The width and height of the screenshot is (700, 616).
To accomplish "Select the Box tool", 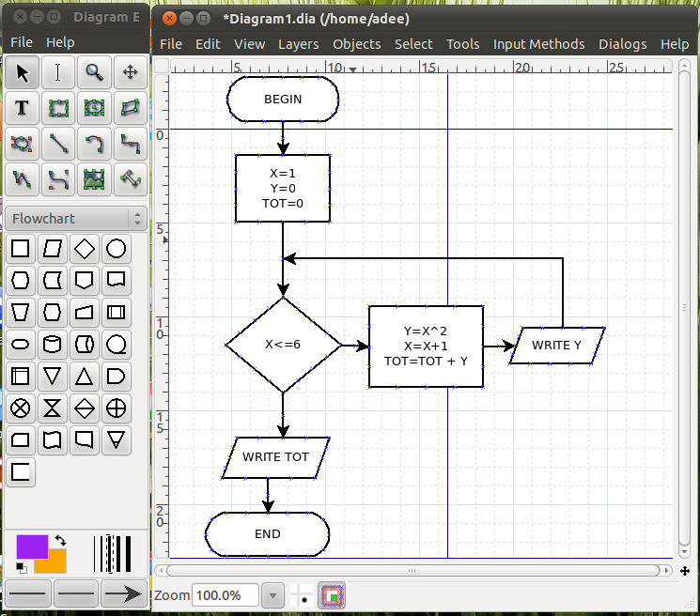I will 58,108.
